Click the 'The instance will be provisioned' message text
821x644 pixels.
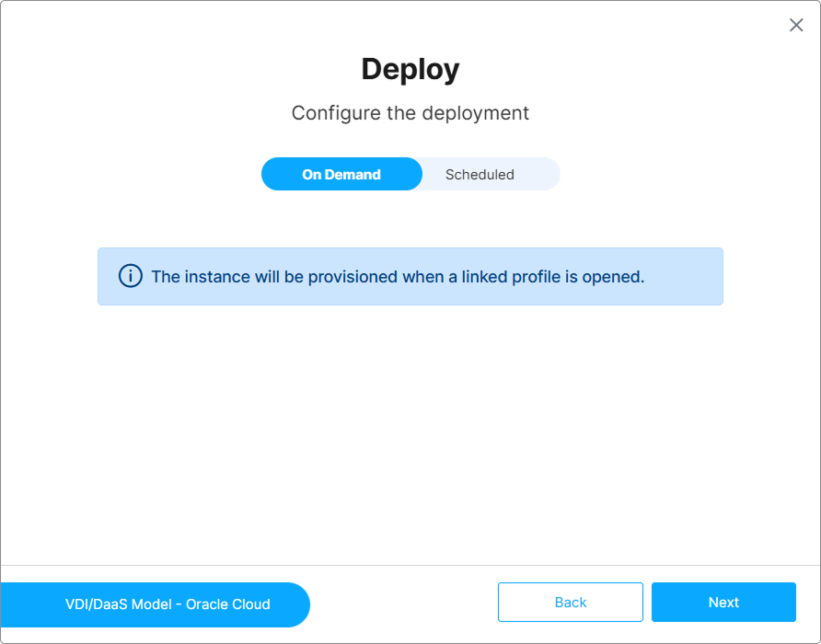398,276
